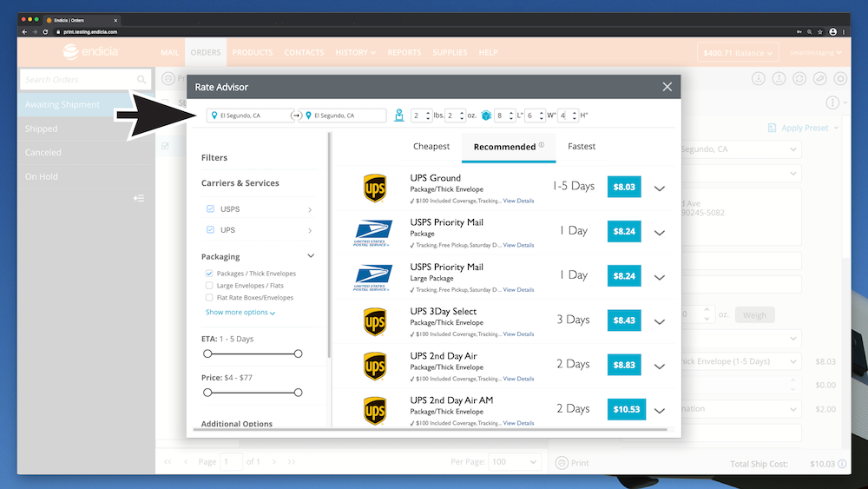The width and height of the screenshot is (868, 489).
Task: Click the ETA slider right handle
Action: click(x=298, y=354)
